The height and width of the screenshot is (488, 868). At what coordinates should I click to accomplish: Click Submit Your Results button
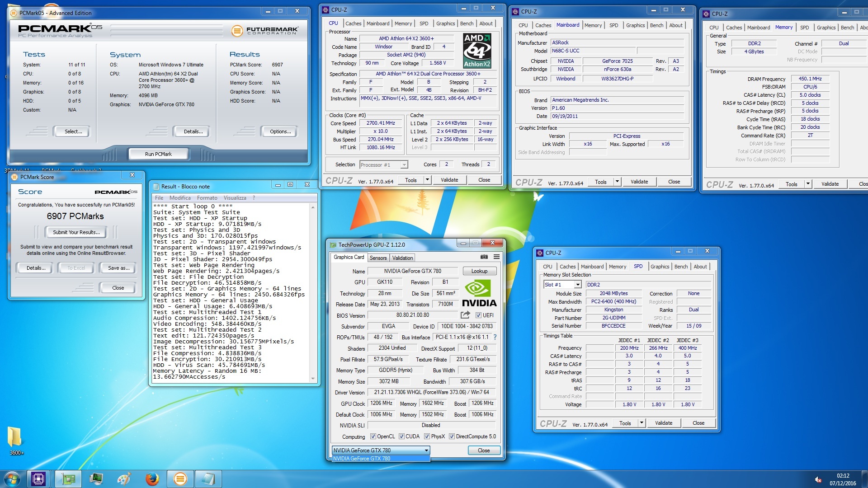point(76,232)
